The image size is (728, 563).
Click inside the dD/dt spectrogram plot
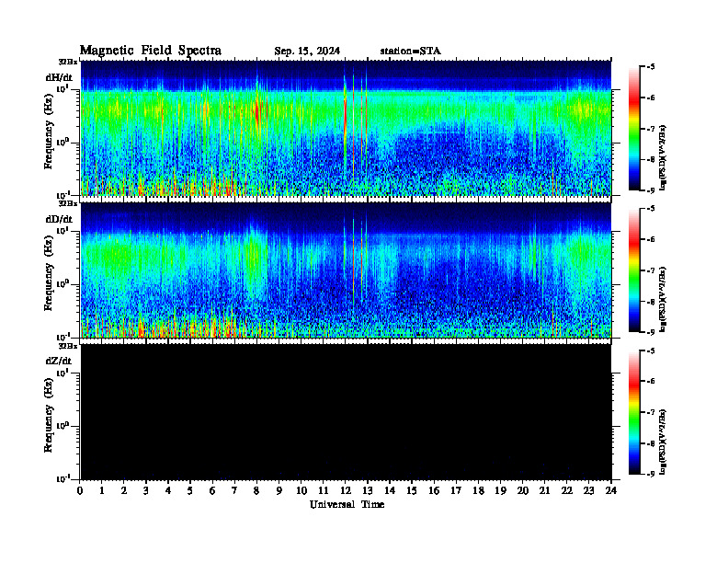click(346, 270)
